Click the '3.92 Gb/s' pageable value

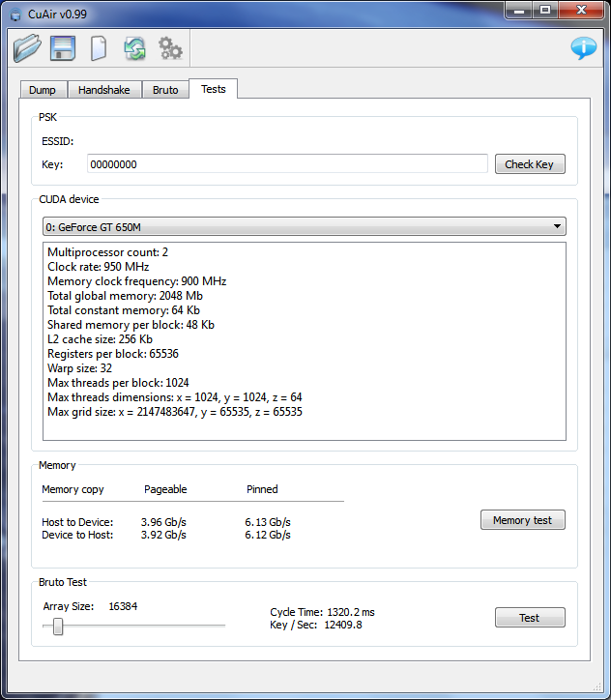163,535
